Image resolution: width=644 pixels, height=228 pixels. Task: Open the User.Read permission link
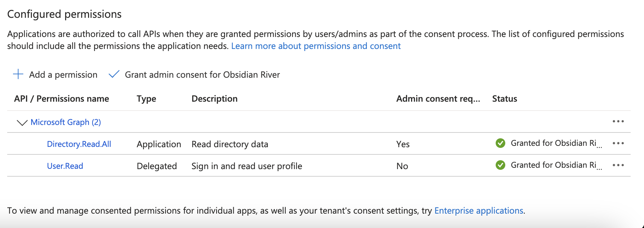65,166
